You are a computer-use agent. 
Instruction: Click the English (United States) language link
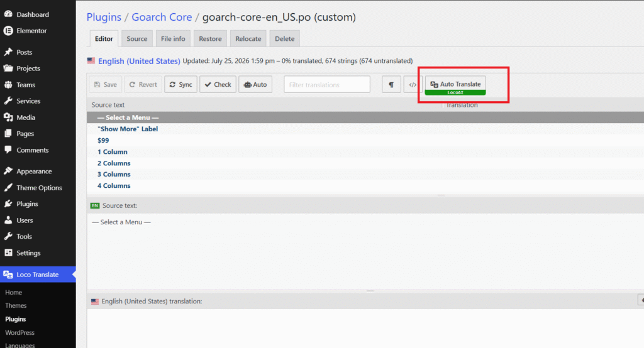(139, 61)
